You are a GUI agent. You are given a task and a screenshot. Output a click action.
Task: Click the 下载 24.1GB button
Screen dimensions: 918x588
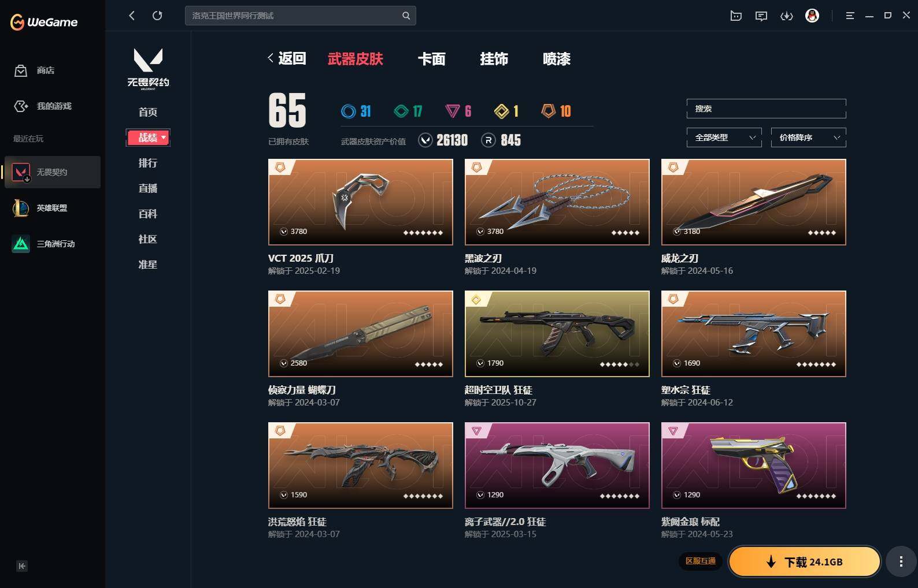coord(804,562)
